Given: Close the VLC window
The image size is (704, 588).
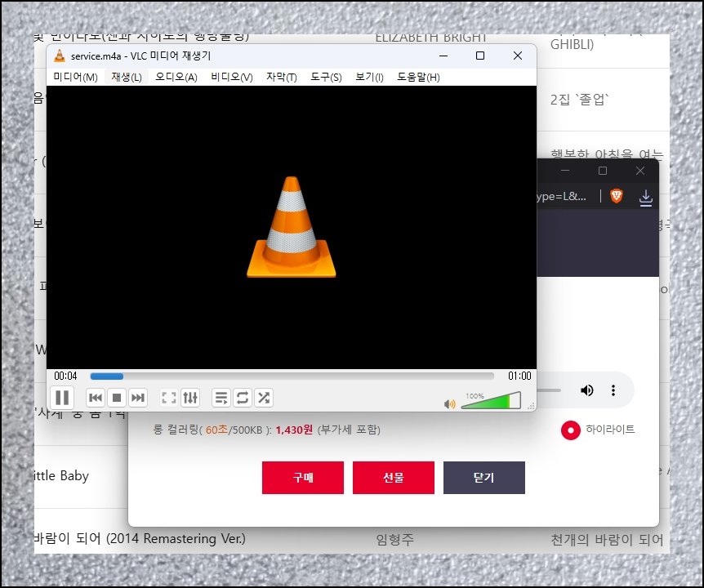Looking at the screenshot, I should point(518,56).
